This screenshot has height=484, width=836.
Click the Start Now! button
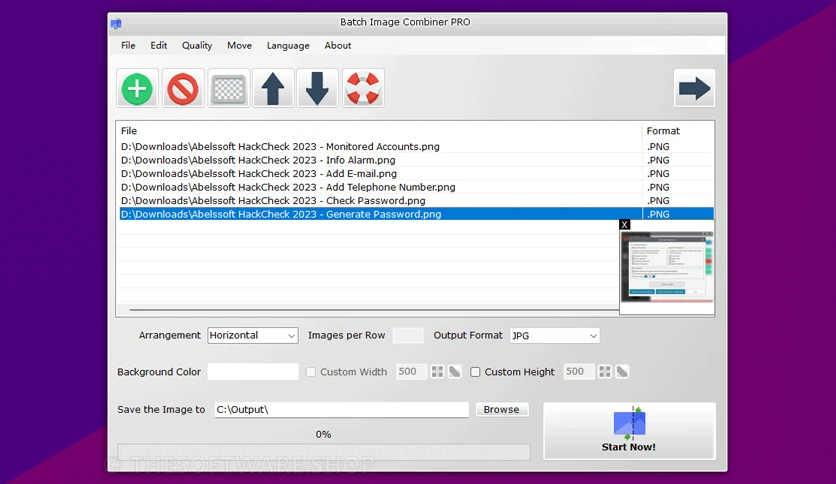[x=629, y=431]
